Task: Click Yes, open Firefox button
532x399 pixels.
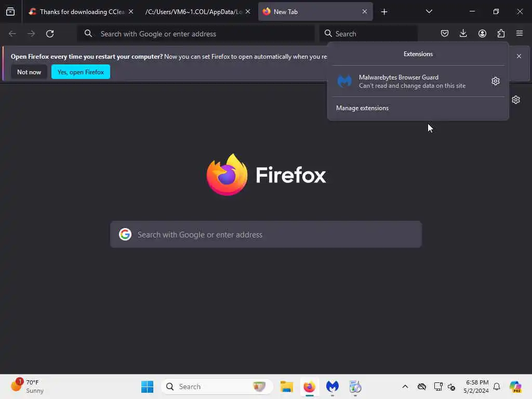Action: coord(81,72)
